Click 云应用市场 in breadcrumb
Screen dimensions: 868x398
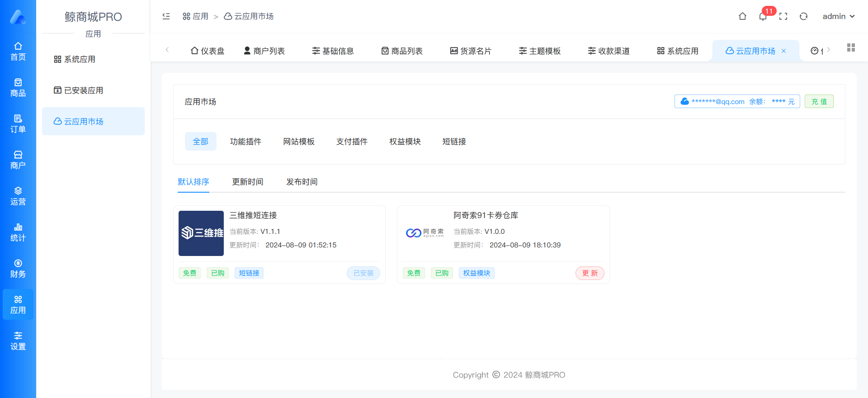tap(249, 16)
